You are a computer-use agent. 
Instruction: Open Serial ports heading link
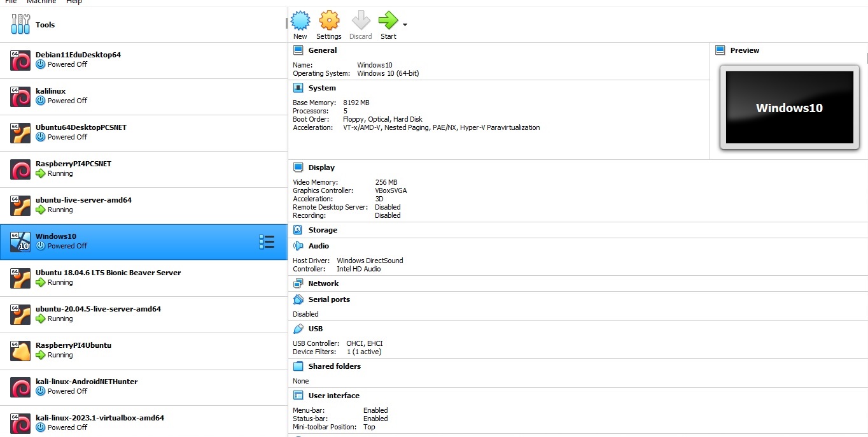tap(329, 299)
